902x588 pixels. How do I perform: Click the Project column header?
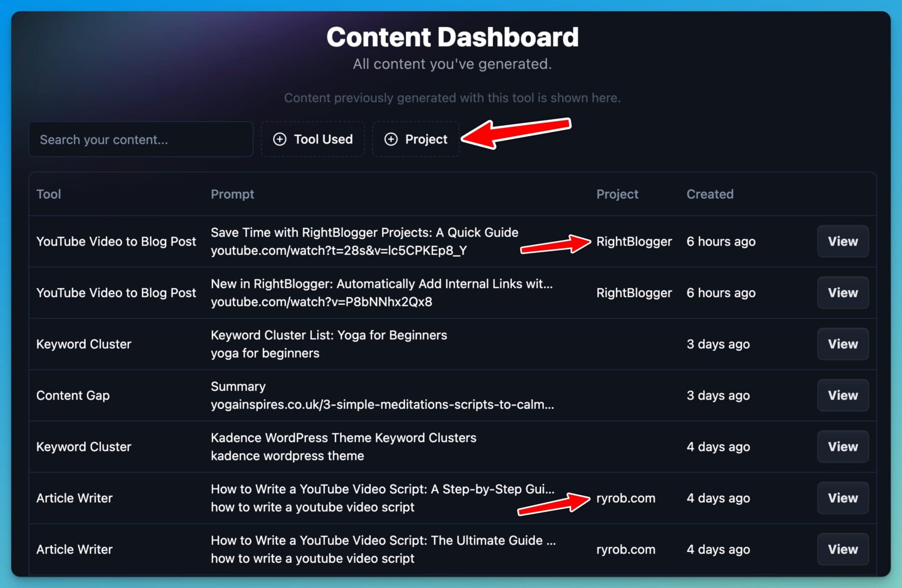(x=617, y=194)
